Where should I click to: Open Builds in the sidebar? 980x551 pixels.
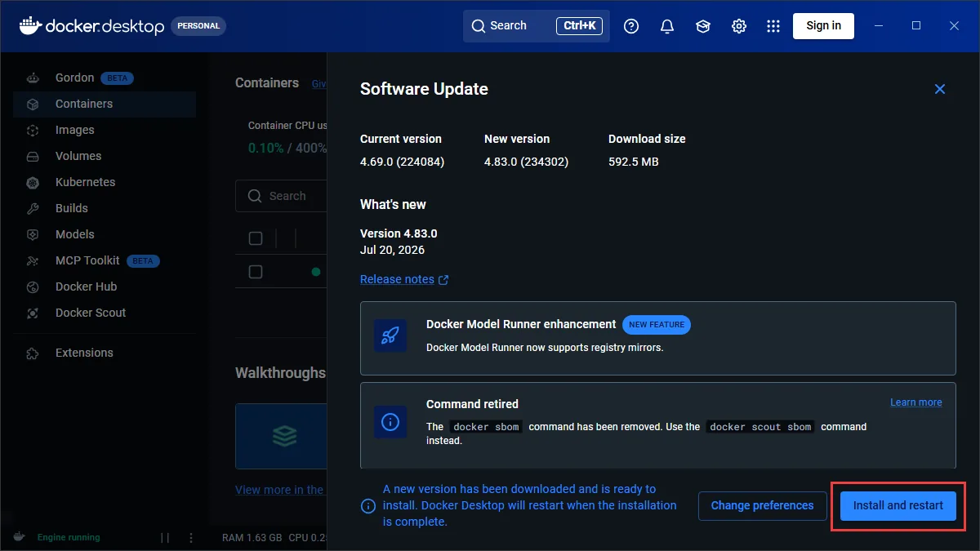[x=105, y=209]
